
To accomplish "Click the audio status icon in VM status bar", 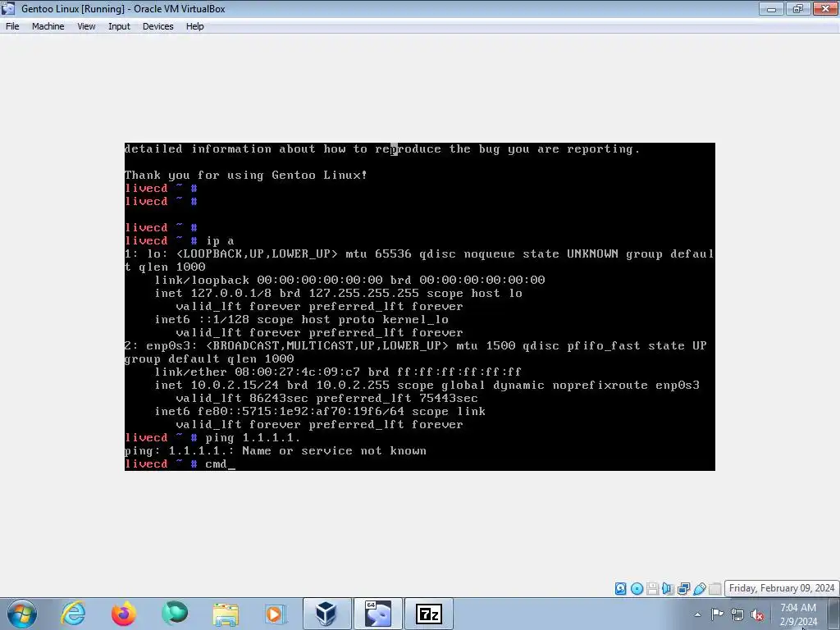I will coord(668,589).
